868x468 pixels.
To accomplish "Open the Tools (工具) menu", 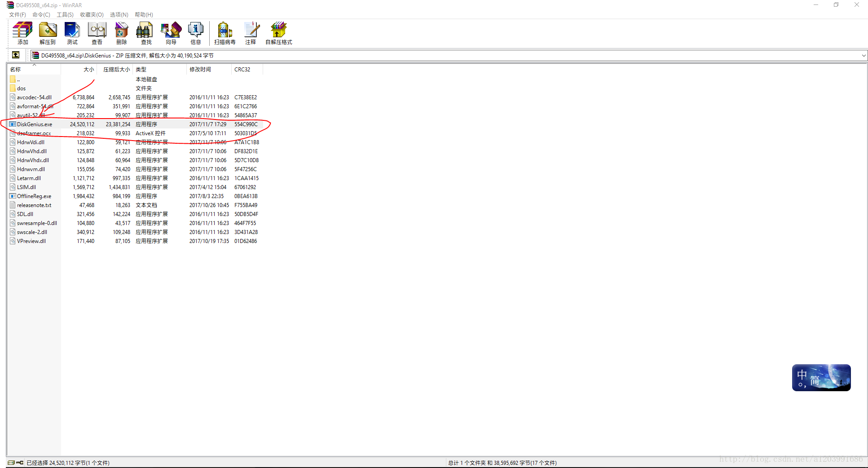I will (x=65, y=15).
